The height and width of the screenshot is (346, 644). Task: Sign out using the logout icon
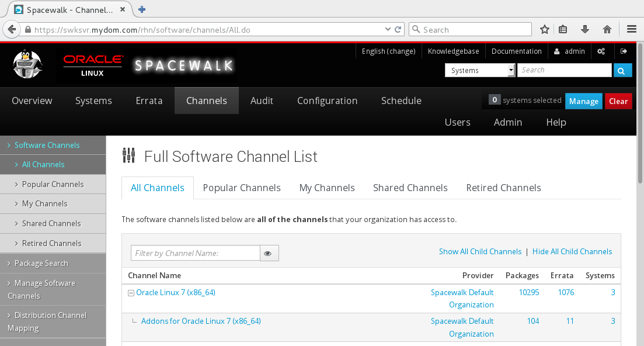tap(624, 51)
